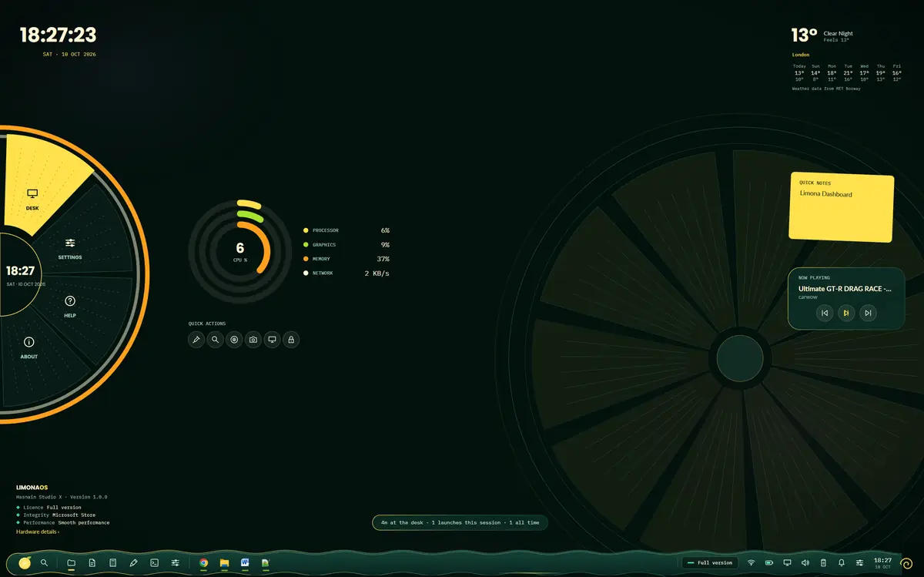Click the Memory 37% stat row
The height and width of the screenshot is (577, 924).
click(346, 259)
